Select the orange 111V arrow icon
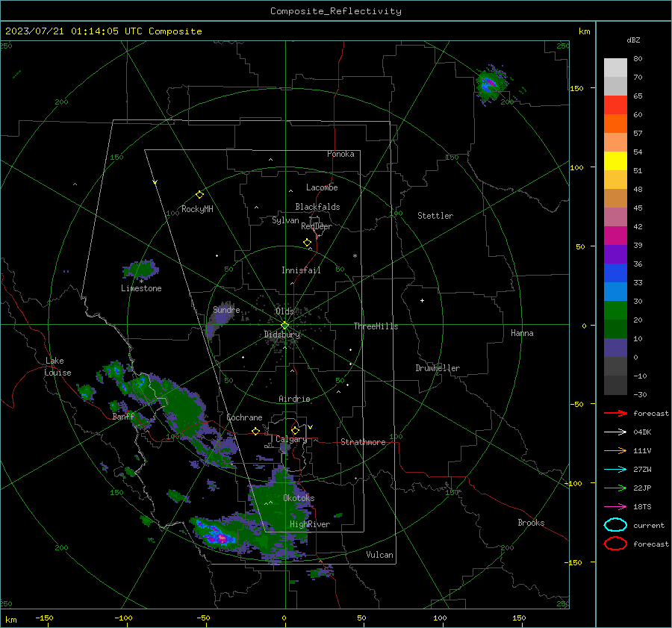This screenshot has width=672, height=628. (615, 450)
